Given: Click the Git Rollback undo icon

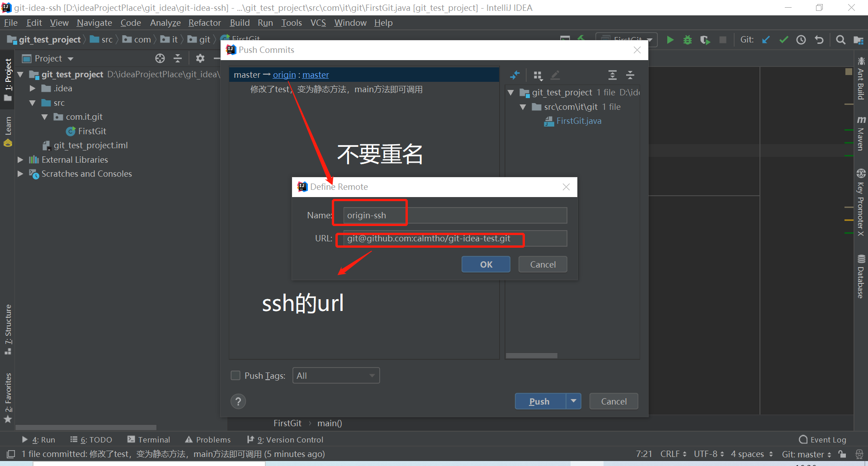Looking at the screenshot, I should [819, 40].
